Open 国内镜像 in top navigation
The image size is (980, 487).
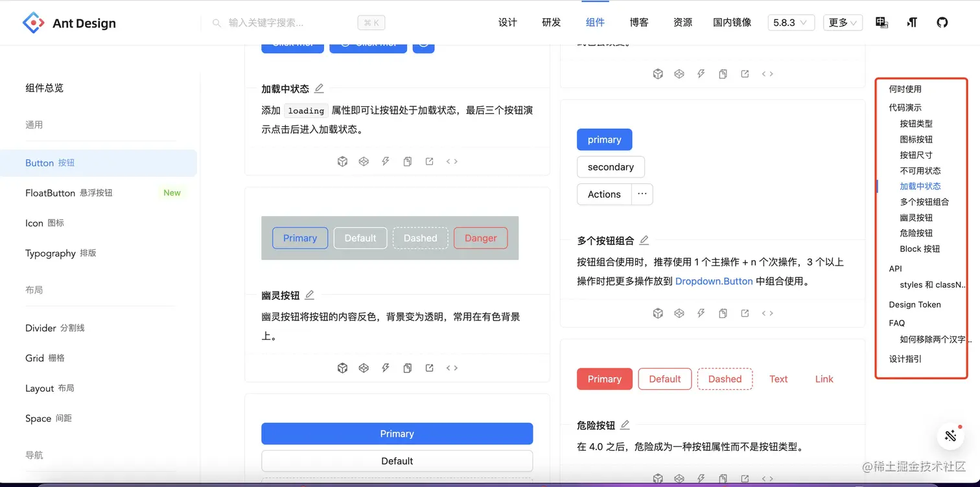732,22
